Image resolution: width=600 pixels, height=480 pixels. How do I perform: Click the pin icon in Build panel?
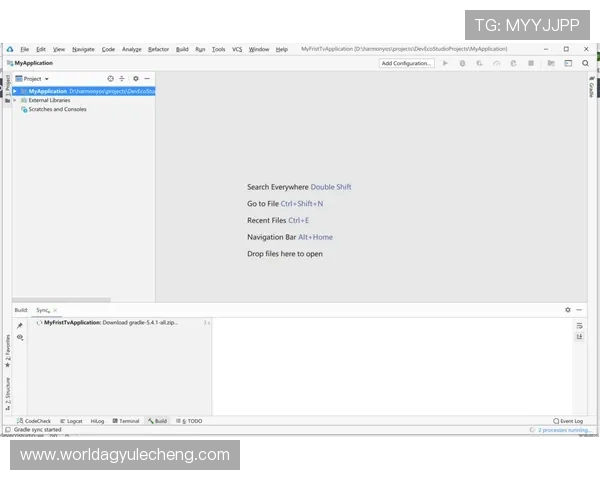(20, 325)
